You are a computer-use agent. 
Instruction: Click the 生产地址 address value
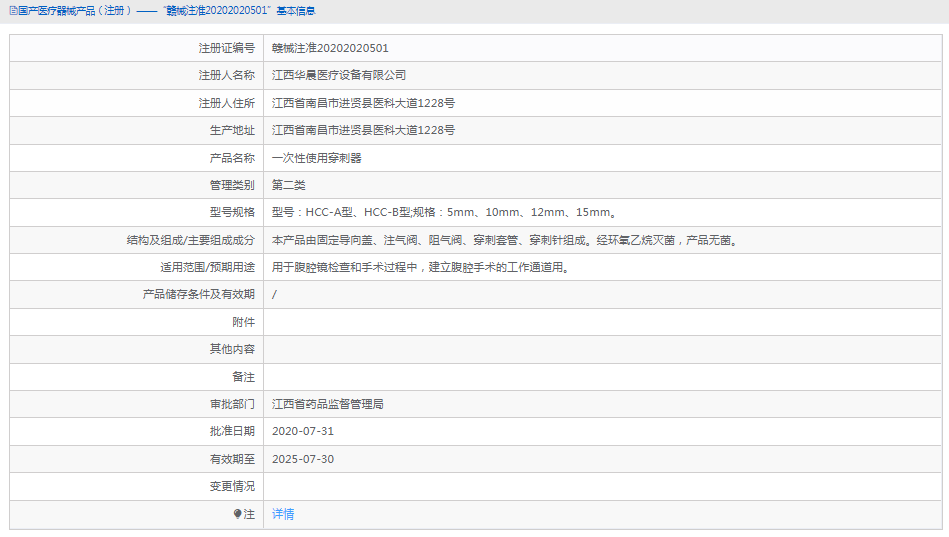(363, 130)
